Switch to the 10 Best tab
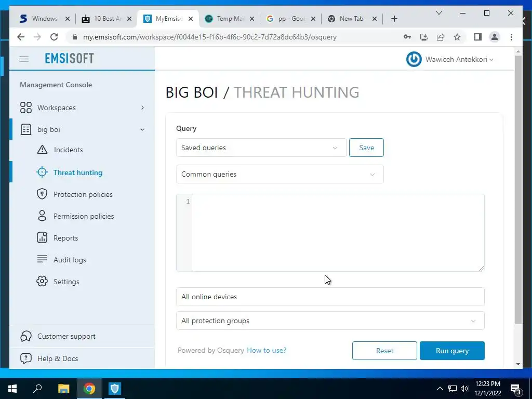The height and width of the screenshot is (399, 532). coord(107,19)
